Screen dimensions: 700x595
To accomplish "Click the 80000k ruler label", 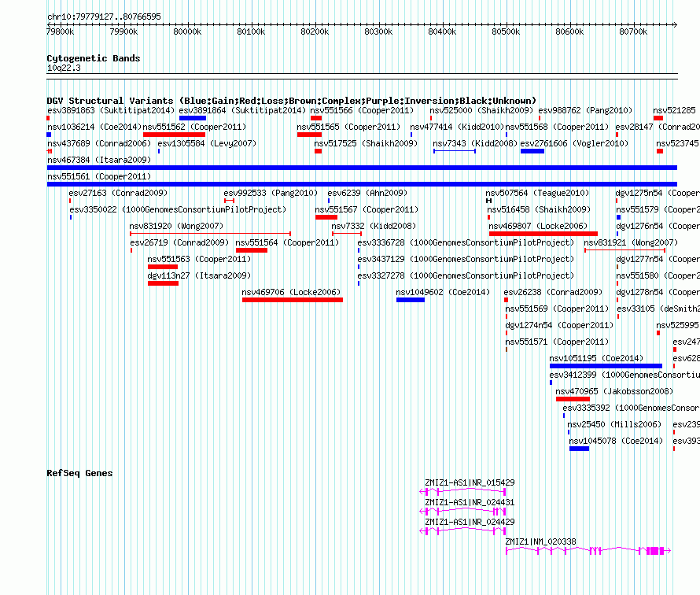I will point(187,31).
